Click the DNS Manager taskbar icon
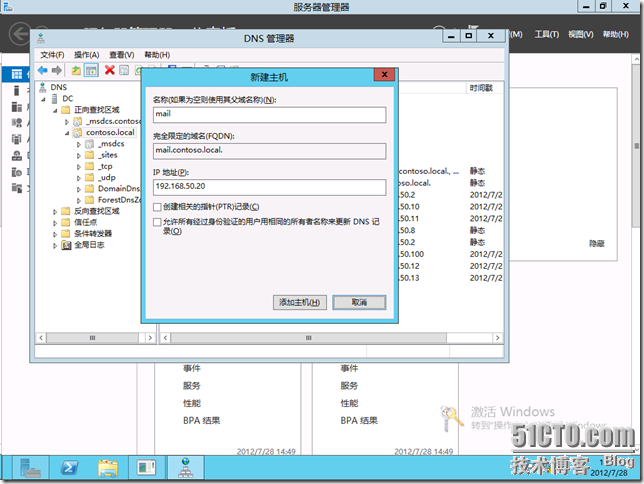Viewport: 644px width, 484px height. click(x=186, y=468)
